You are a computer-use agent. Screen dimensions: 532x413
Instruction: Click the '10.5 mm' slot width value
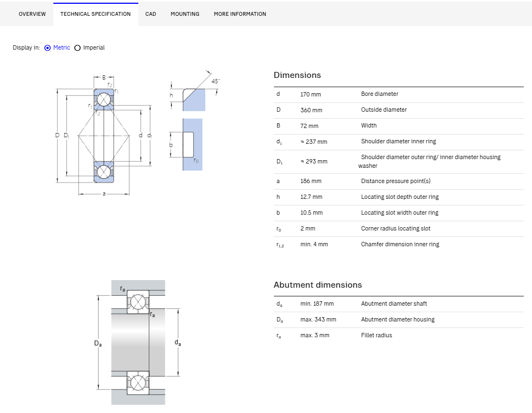pos(311,213)
